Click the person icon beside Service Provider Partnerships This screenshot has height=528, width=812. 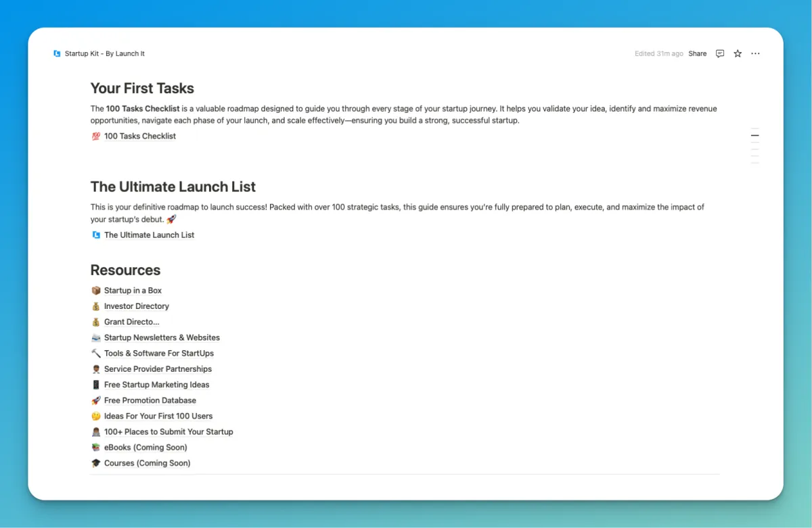click(95, 369)
